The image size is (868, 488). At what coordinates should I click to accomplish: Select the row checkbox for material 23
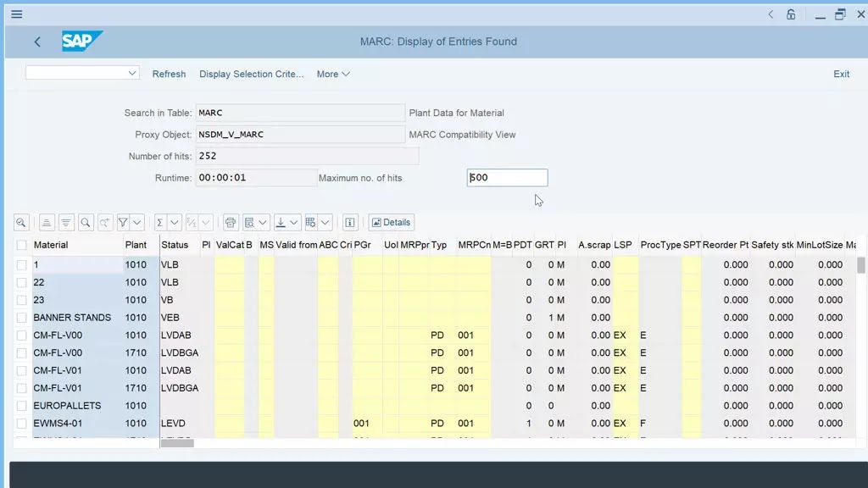point(21,300)
